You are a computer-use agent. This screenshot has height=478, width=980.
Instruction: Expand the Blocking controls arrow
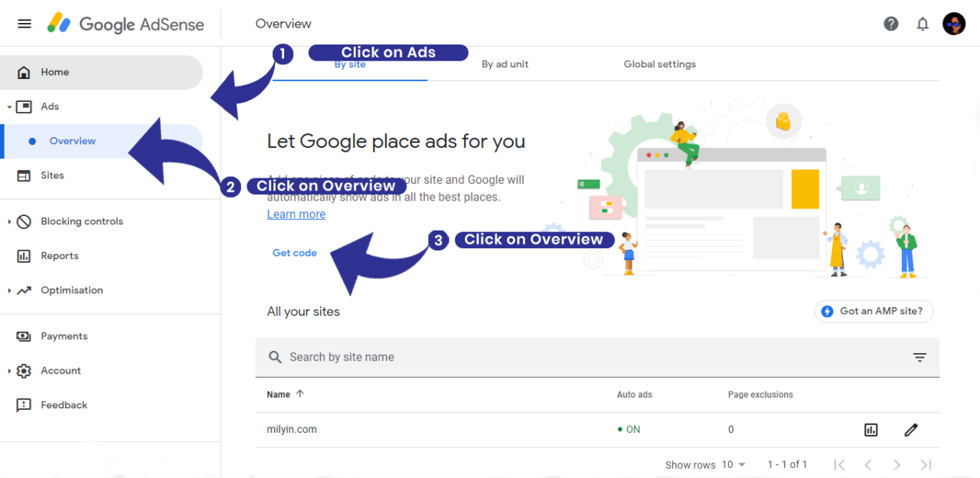coord(9,221)
